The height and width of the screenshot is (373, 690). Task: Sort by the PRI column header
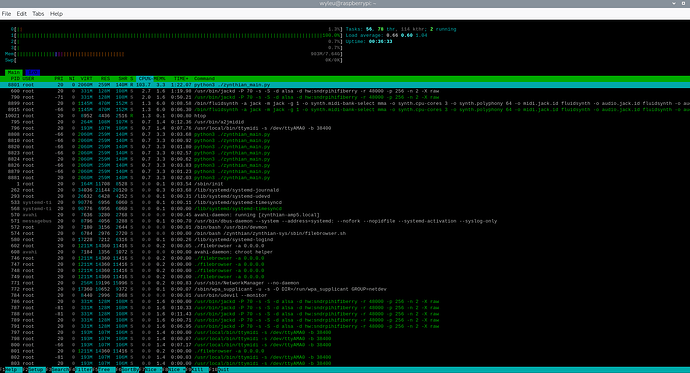[x=59, y=79]
